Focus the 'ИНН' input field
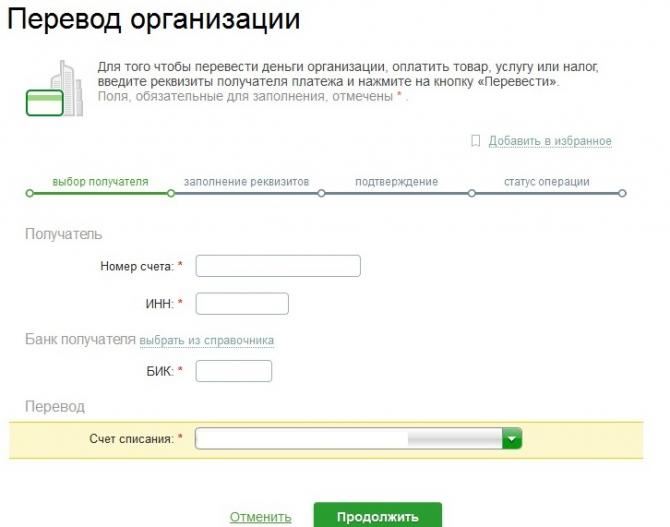Viewport: 670px width, 527px height. click(x=242, y=303)
